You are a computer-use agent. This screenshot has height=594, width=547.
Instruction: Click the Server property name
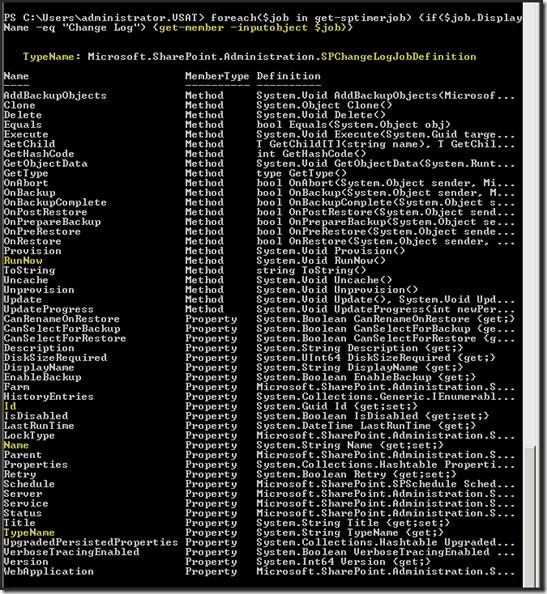23,494
